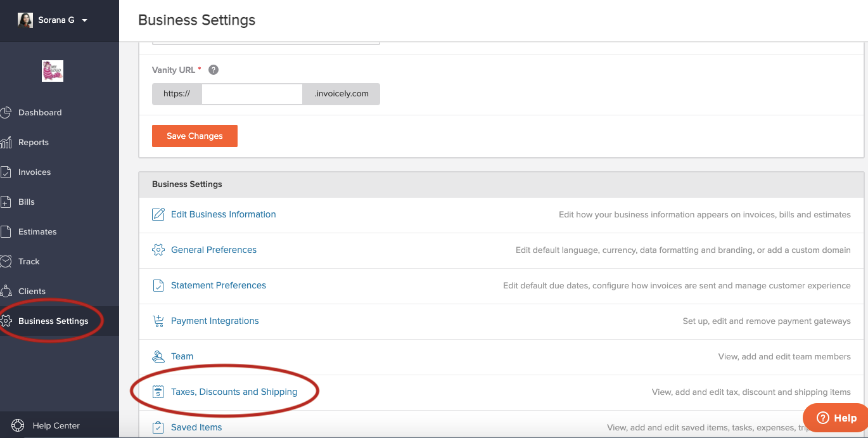The height and width of the screenshot is (438, 868).
Task: Click the Invoices document icon in sidebar
Action: (6, 172)
